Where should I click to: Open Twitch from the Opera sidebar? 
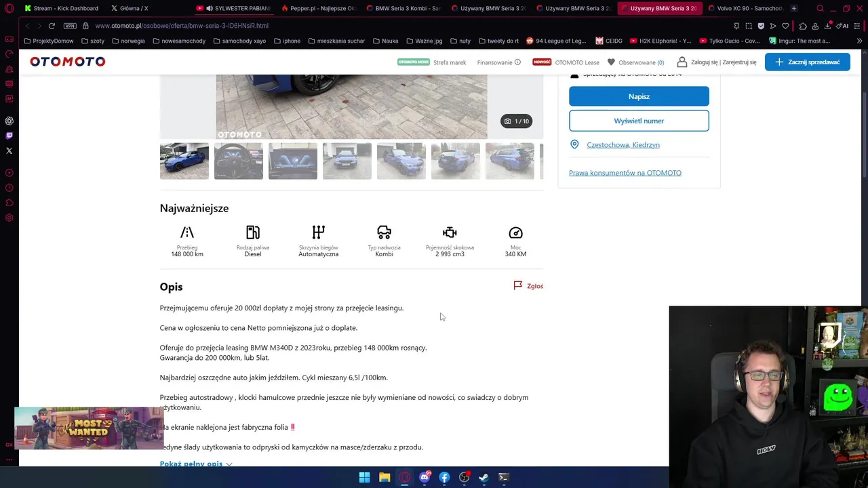coord(9,136)
